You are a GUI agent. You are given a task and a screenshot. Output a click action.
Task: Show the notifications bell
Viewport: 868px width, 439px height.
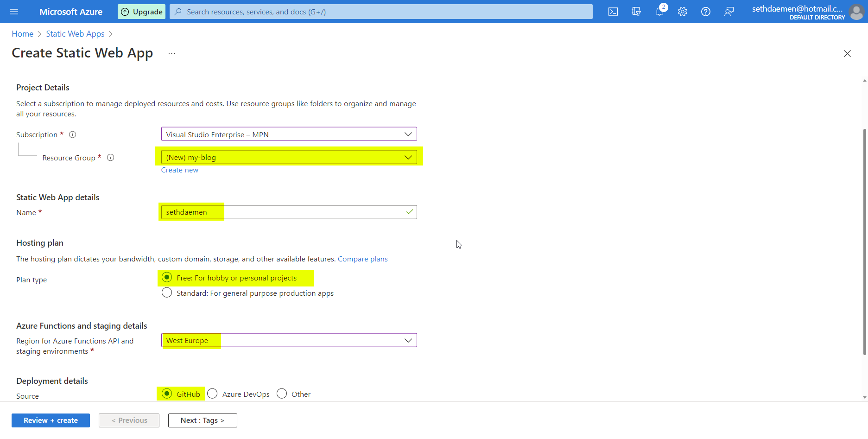[659, 12]
